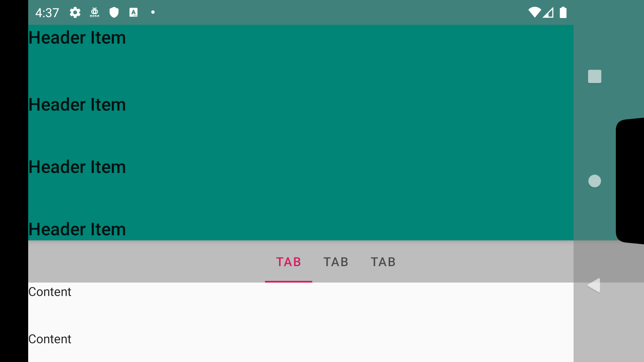Tap the settings gear status icon
Image resolution: width=644 pixels, height=362 pixels.
[75, 13]
